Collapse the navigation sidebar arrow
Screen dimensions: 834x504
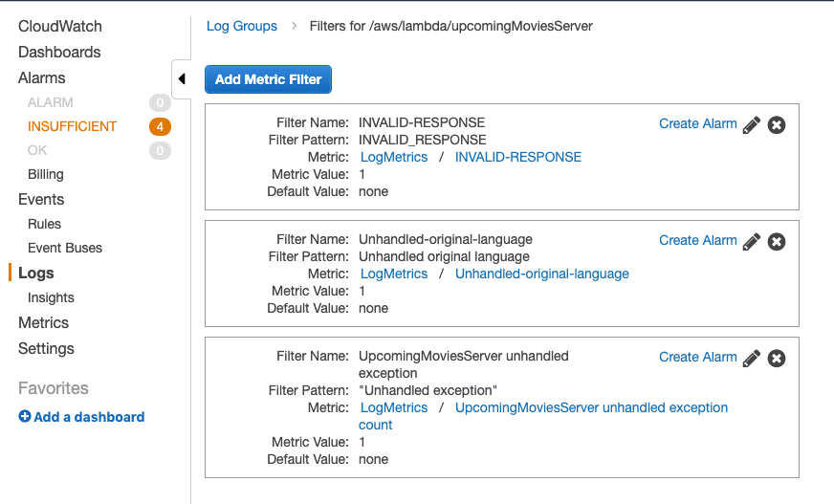click(x=182, y=78)
